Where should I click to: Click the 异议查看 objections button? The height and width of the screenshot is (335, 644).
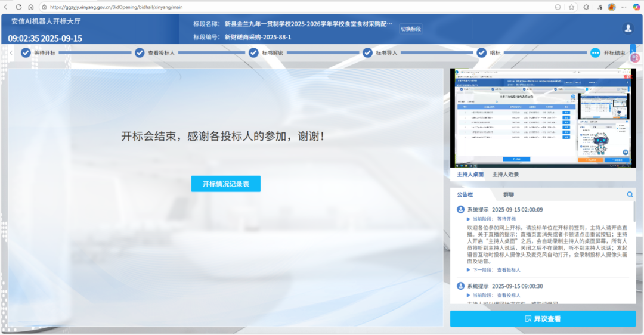pyautogui.click(x=543, y=318)
